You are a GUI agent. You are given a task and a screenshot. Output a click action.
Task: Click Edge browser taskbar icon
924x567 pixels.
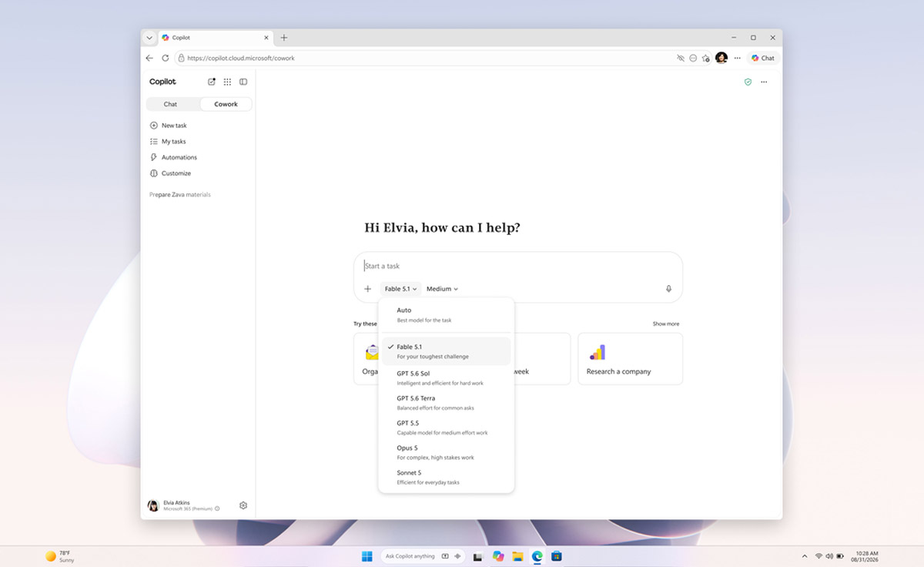537,556
